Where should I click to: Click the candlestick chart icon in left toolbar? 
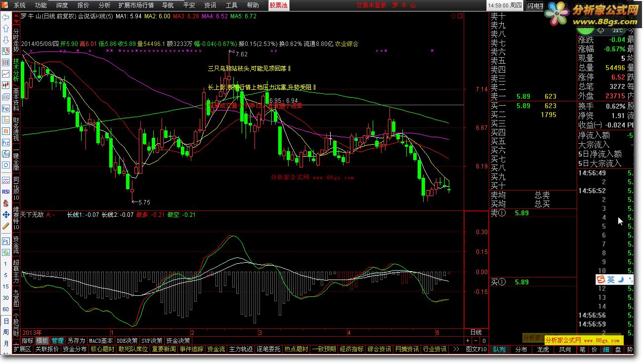6,85
